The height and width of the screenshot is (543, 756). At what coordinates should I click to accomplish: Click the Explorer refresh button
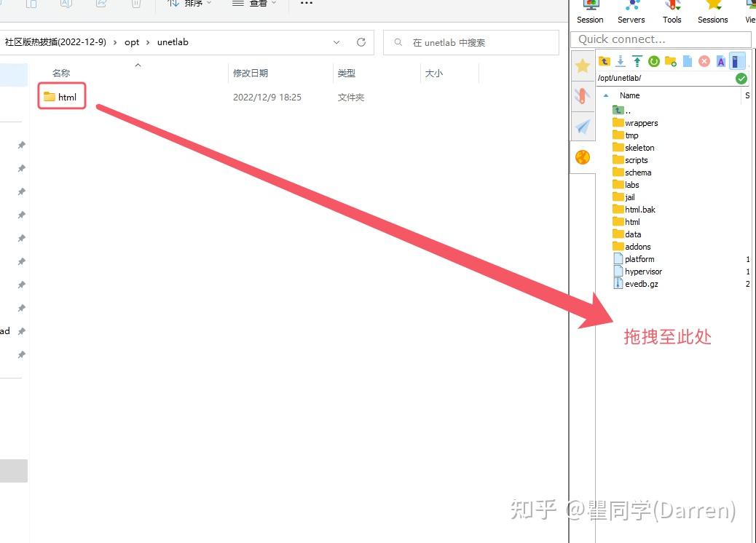click(361, 42)
